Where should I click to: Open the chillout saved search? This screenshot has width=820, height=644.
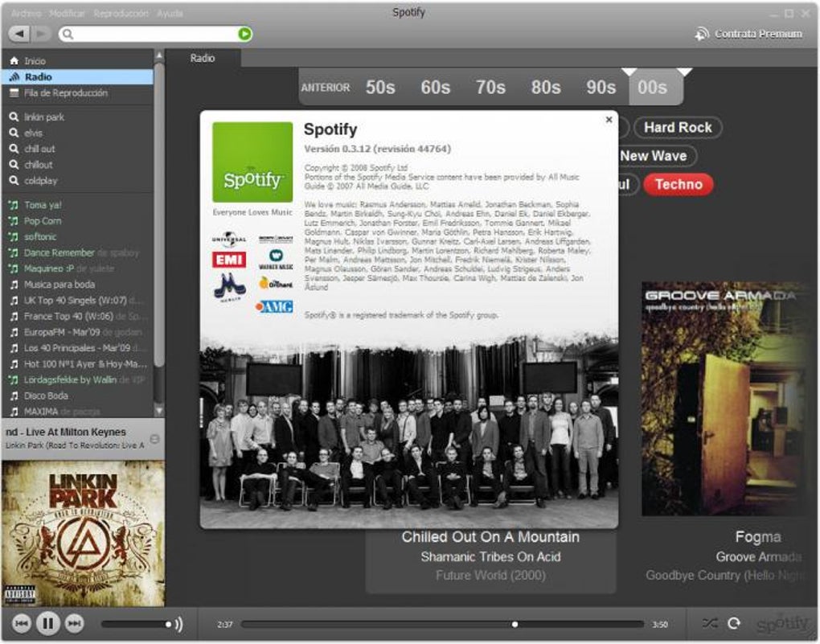click(x=78, y=165)
